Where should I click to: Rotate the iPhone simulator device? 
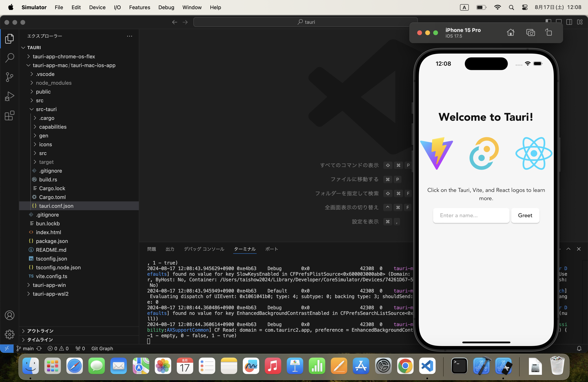click(x=549, y=32)
